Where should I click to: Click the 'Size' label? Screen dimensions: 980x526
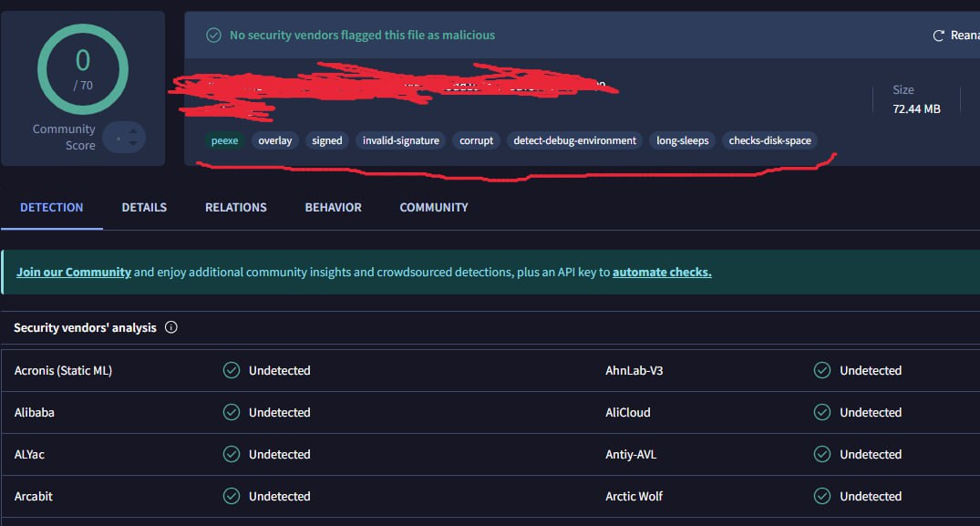click(x=903, y=90)
